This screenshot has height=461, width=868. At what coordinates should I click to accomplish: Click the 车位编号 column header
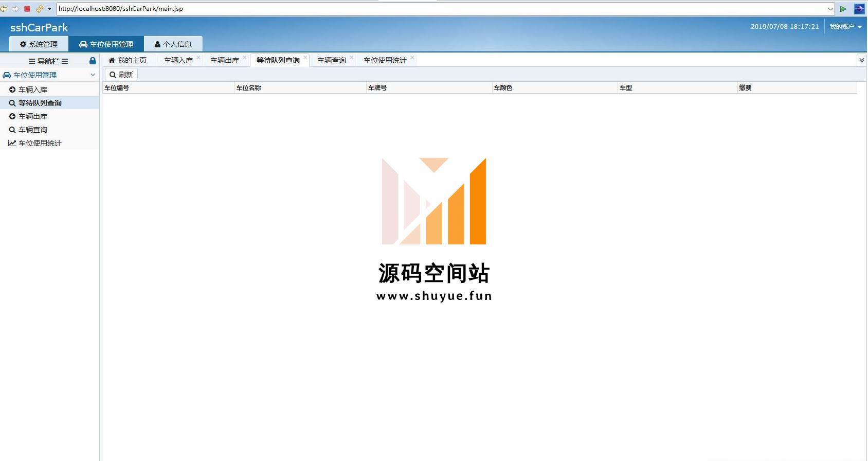click(168, 88)
